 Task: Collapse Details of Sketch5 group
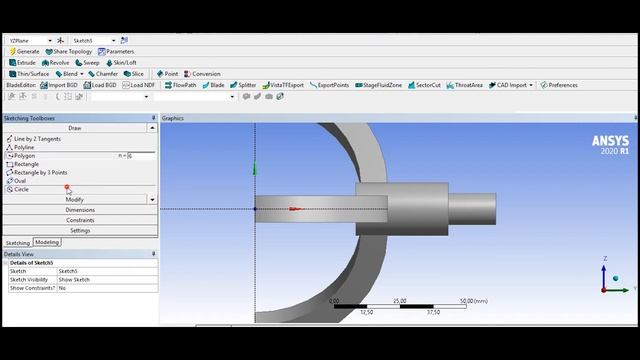pyautogui.click(x=6, y=263)
